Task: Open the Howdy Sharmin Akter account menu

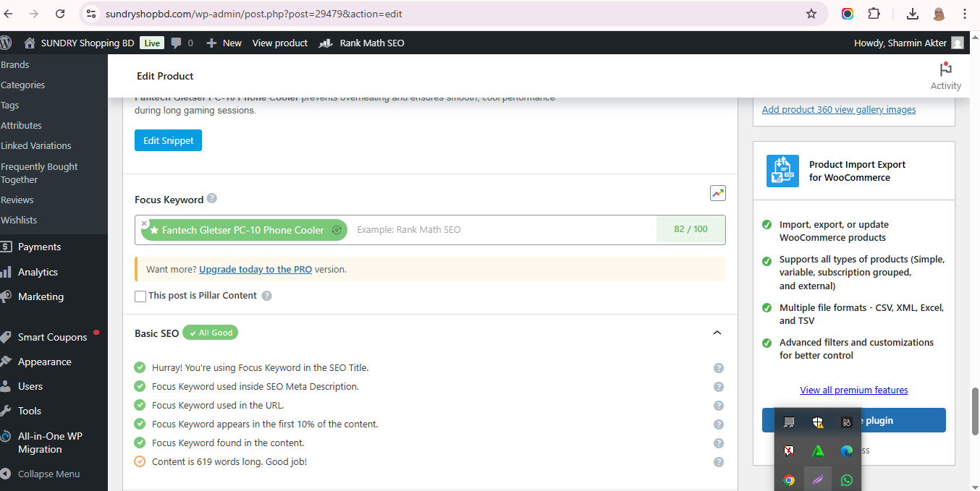Action: click(908, 43)
